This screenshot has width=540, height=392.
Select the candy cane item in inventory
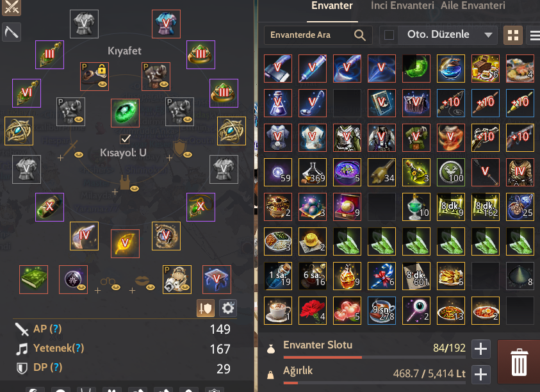coord(382,276)
